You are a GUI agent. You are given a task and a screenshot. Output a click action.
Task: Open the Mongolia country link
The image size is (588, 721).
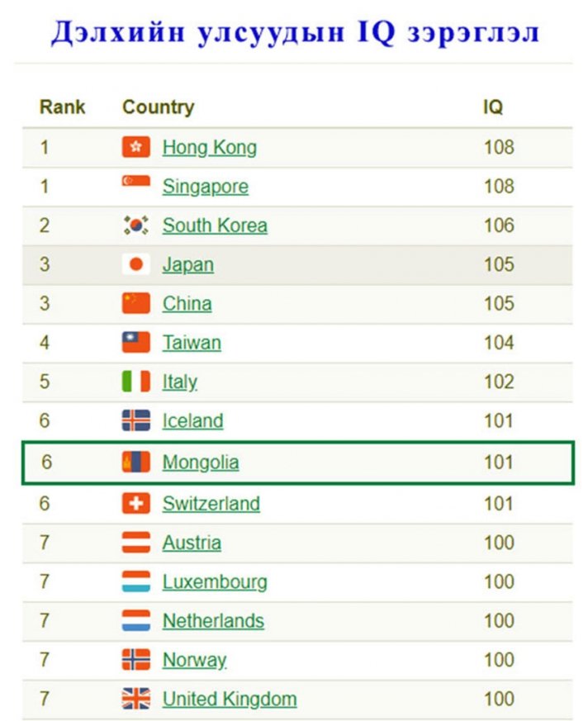coord(201,462)
